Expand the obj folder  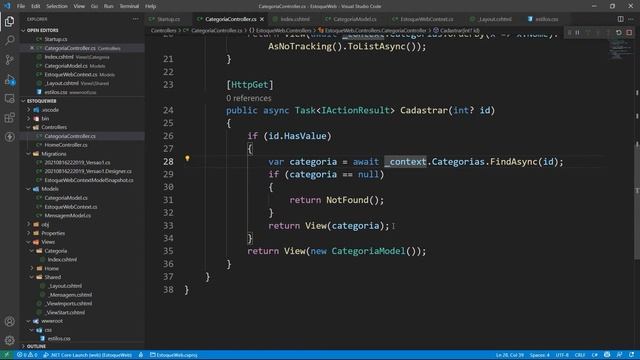[x=45, y=224]
